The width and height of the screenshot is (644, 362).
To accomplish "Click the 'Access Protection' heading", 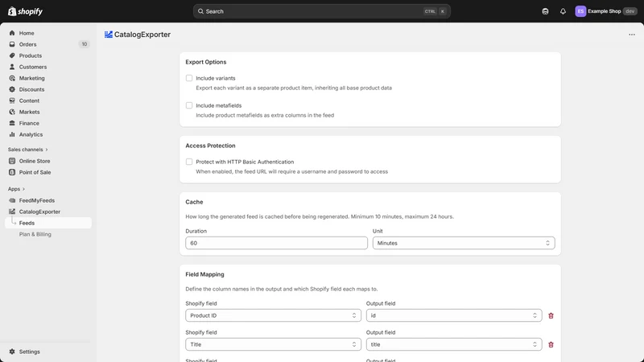I will pos(210,146).
